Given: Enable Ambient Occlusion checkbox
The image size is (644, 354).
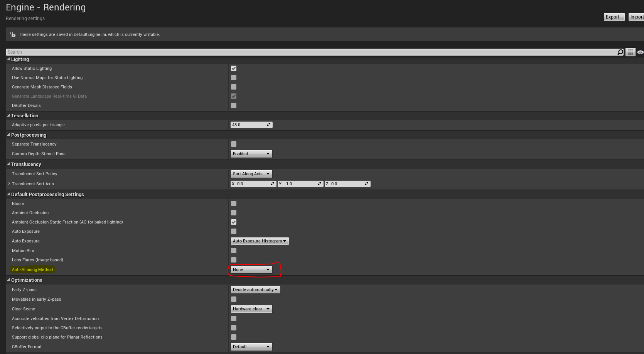Looking at the screenshot, I should pyautogui.click(x=234, y=213).
